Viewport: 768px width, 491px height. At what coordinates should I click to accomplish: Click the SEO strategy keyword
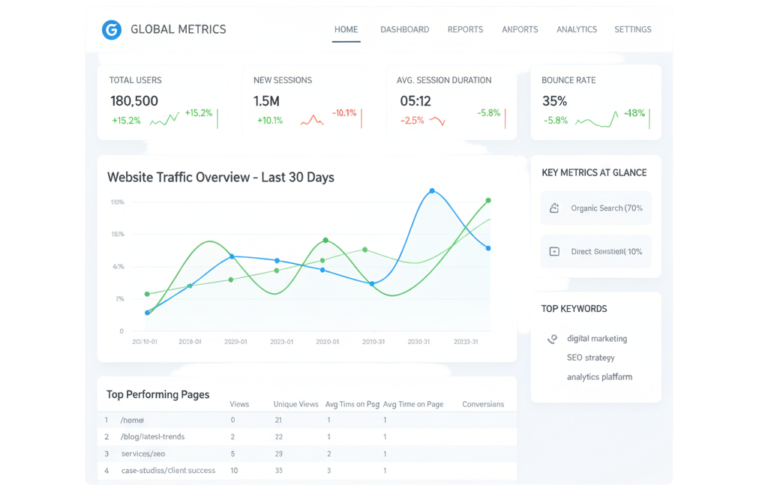click(x=591, y=357)
